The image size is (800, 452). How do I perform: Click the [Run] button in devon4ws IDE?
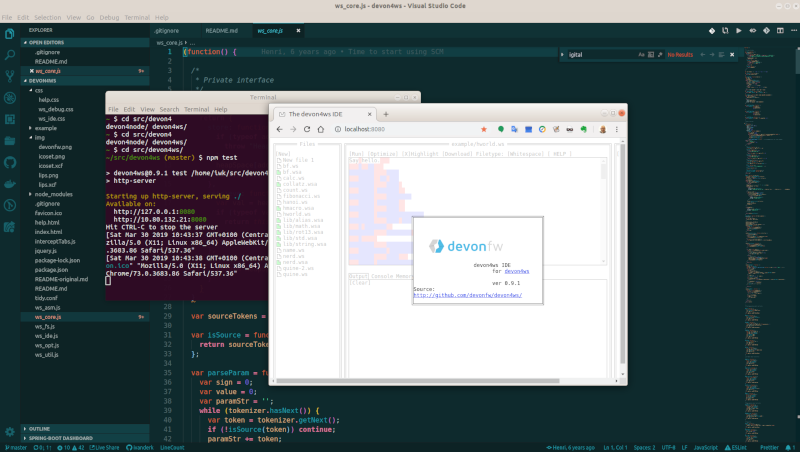(x=357, y=154)
